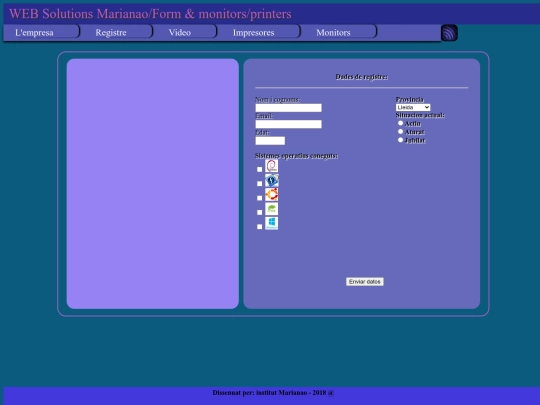Tick the checkbox beside the Windows logo
This screenshot has height=405, width=540.
[260, 226]
